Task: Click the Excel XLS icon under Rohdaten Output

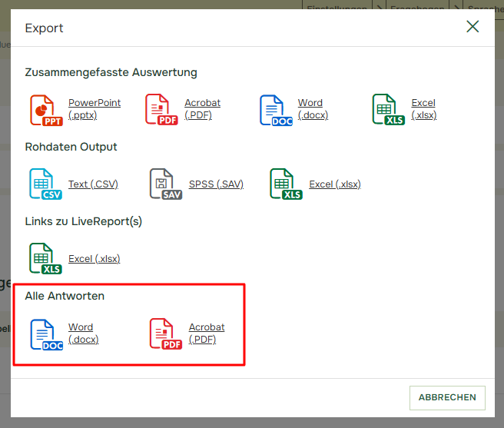Action: click(x=287, y=184)
